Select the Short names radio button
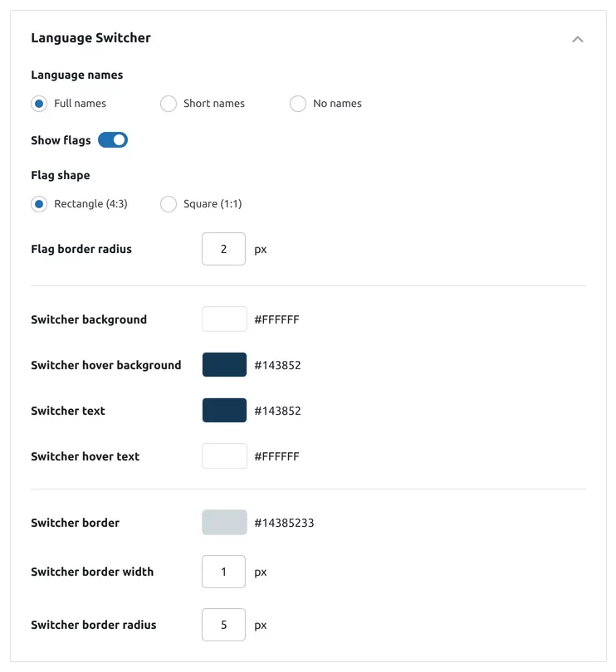 (169, 103)
